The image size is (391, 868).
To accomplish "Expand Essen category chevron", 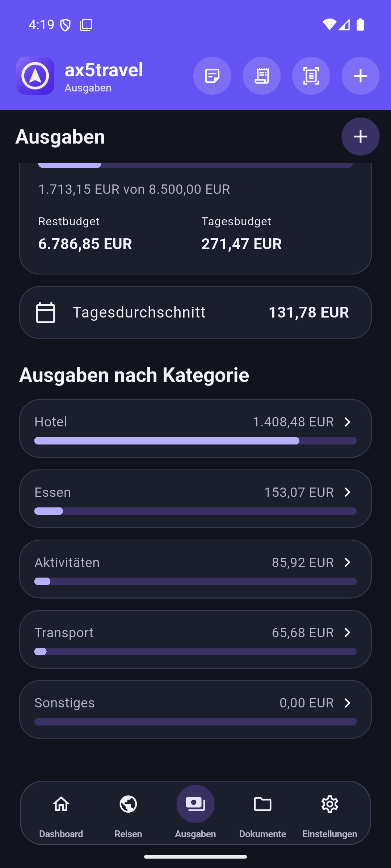I will point(348,492).
